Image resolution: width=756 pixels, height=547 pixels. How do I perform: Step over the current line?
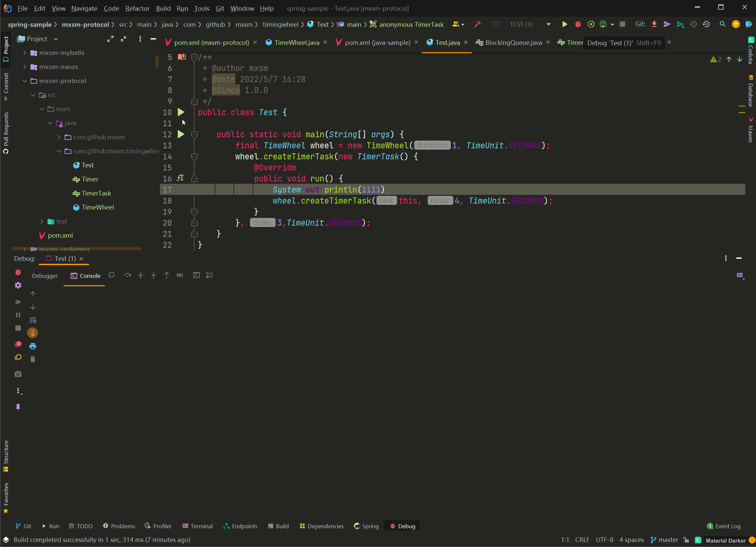pos(128,275)
